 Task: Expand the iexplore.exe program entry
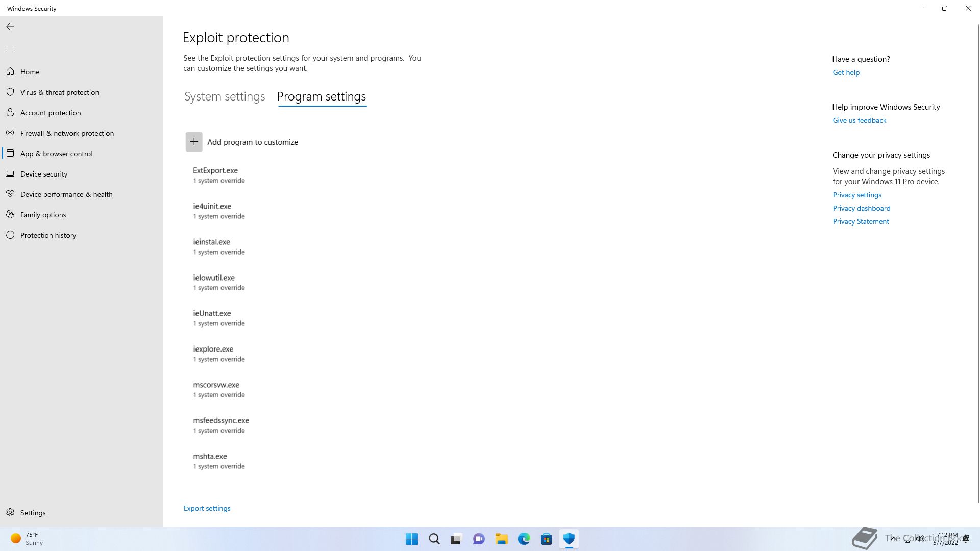(x=219, y=354)
